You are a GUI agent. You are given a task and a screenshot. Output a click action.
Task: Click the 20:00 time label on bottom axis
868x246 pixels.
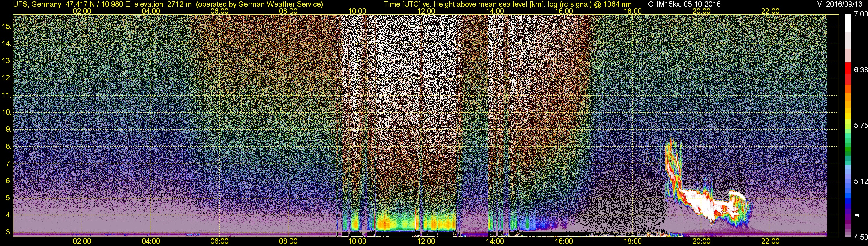click(702, 241)
